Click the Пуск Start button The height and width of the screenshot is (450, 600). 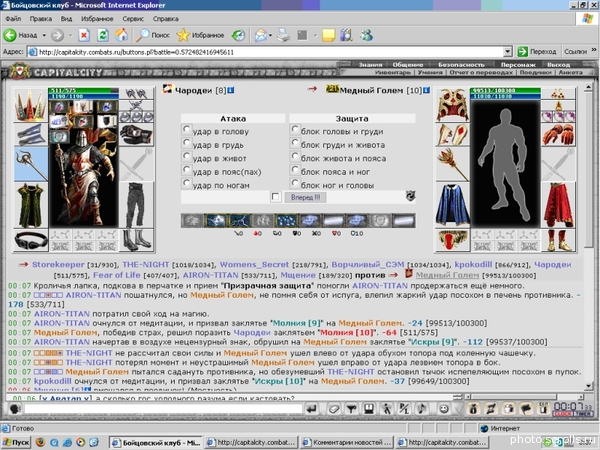coord(16,443)
